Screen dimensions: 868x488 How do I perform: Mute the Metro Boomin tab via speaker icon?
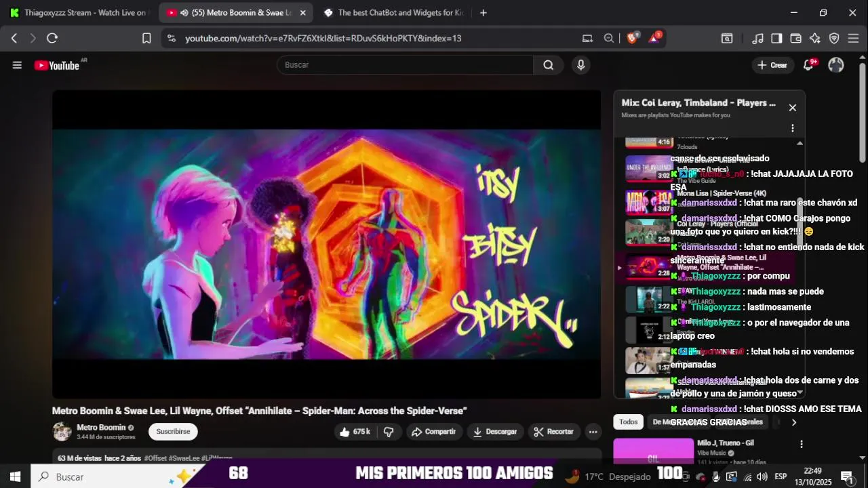(184, 13)
